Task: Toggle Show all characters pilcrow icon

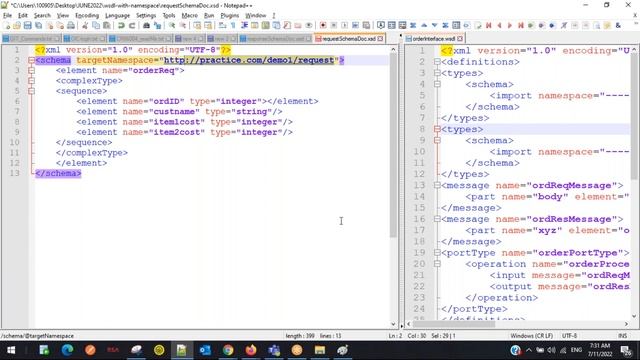Action: 233,25
